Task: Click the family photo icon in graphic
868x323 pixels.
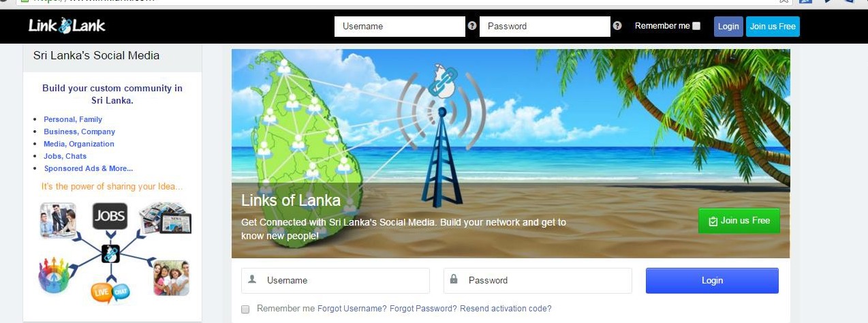Action: tap(171, 277)
